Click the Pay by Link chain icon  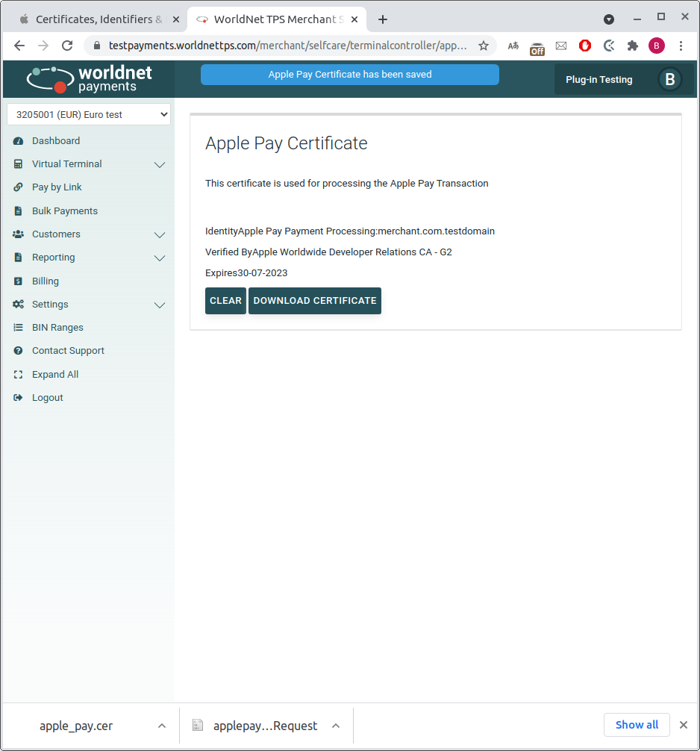[x=18, y=187]
